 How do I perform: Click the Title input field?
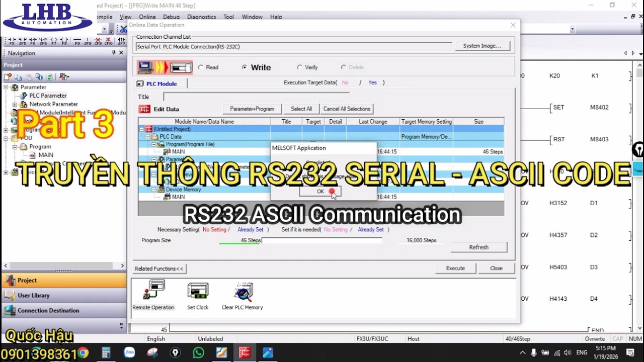coord(256,97)
